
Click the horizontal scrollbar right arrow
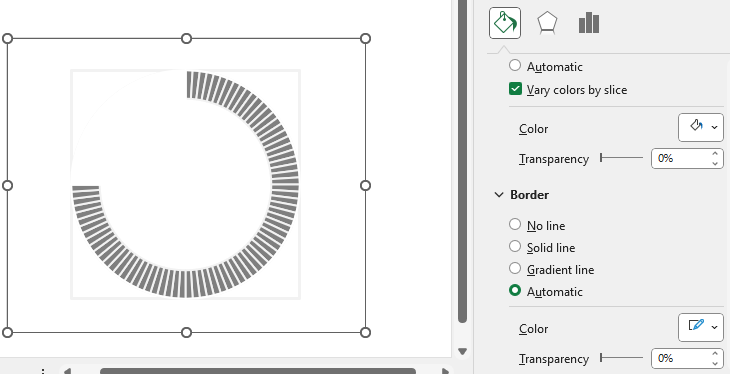tap(446, 371)
